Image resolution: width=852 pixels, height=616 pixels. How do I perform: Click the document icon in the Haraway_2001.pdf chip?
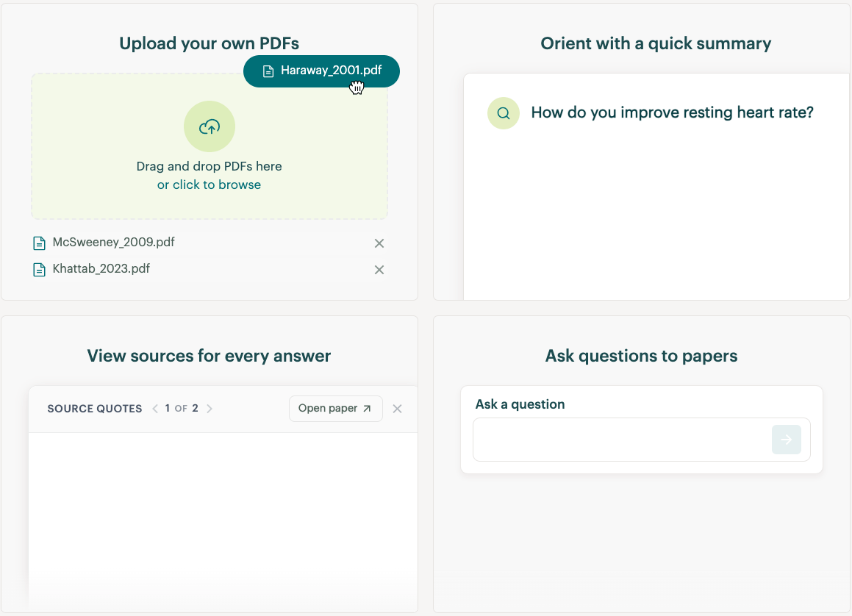269,71
